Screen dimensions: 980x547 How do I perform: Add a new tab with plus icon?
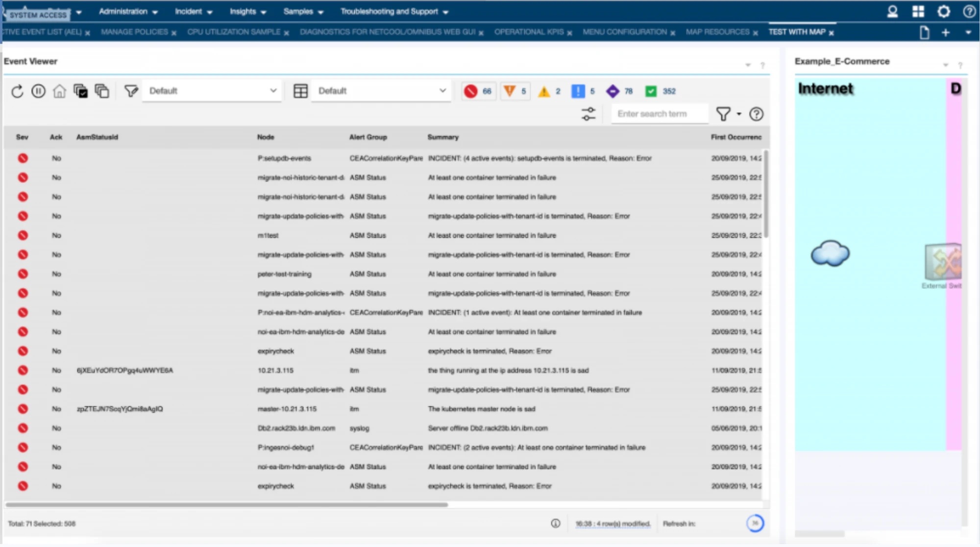point(946,33)
